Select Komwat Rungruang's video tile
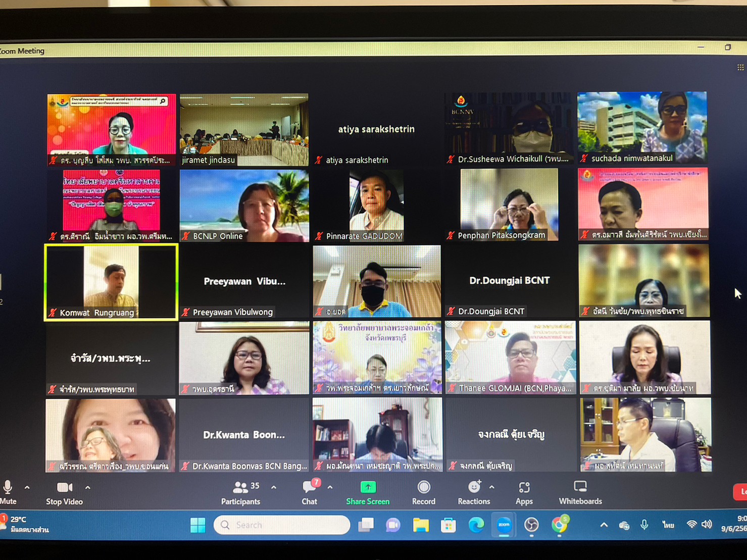This screenshot has height=560, width=747. (111, 282)
